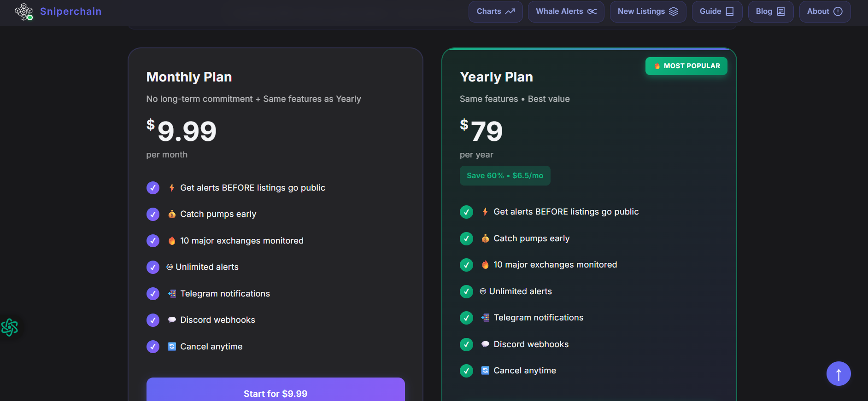This screenshot has width=868, height=401.
Task: Click the MOST POPULAR badge
Action: tap(686, 66)
